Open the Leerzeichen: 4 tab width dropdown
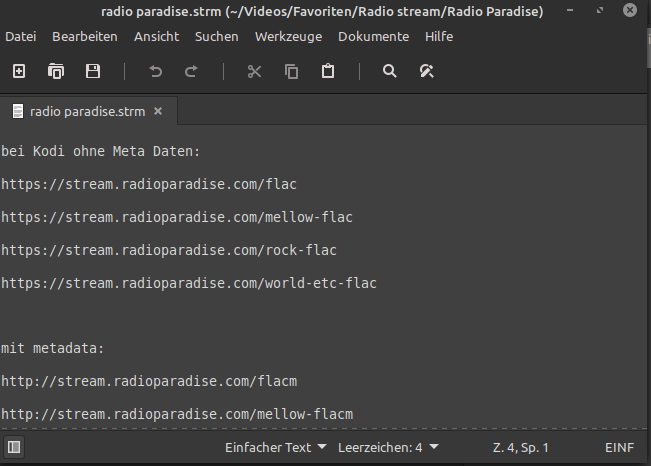This screenshot has width=651, height=466. (x=388, y=448)
